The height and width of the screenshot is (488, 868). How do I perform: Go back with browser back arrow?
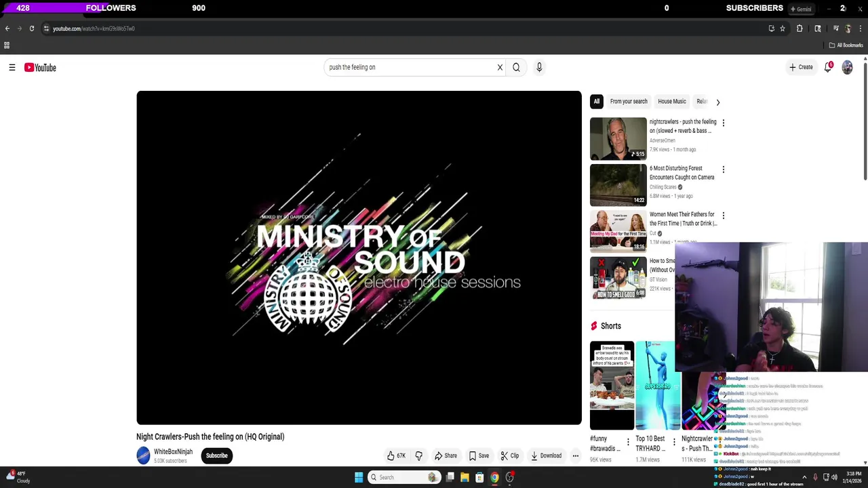click(7, 28)
